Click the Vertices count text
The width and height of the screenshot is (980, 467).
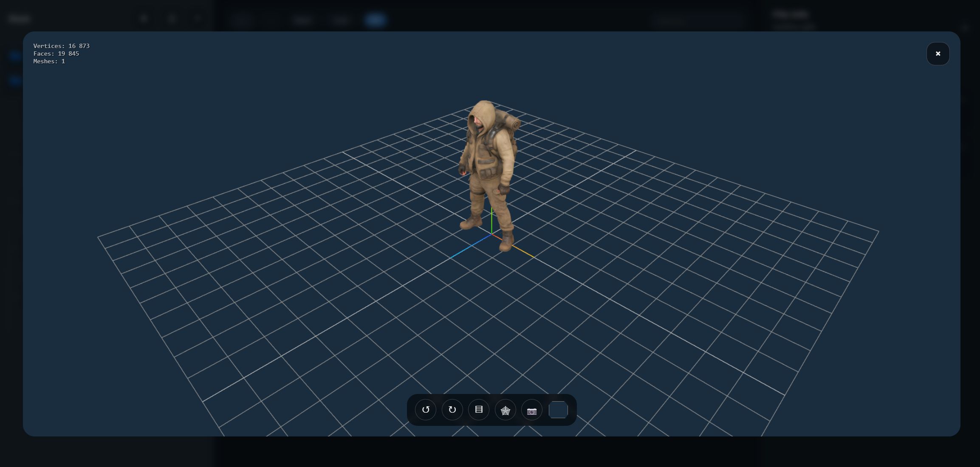point(61,46)
